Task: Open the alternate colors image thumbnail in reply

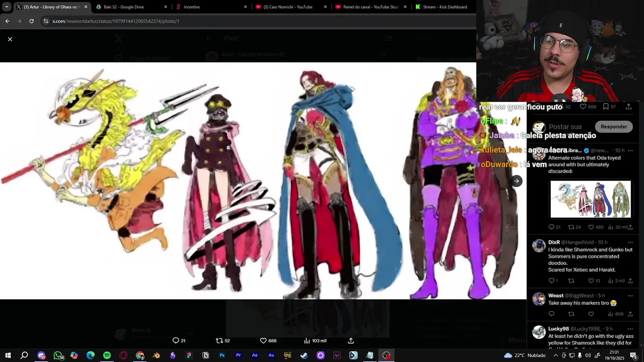Action: tap(590, 199)
